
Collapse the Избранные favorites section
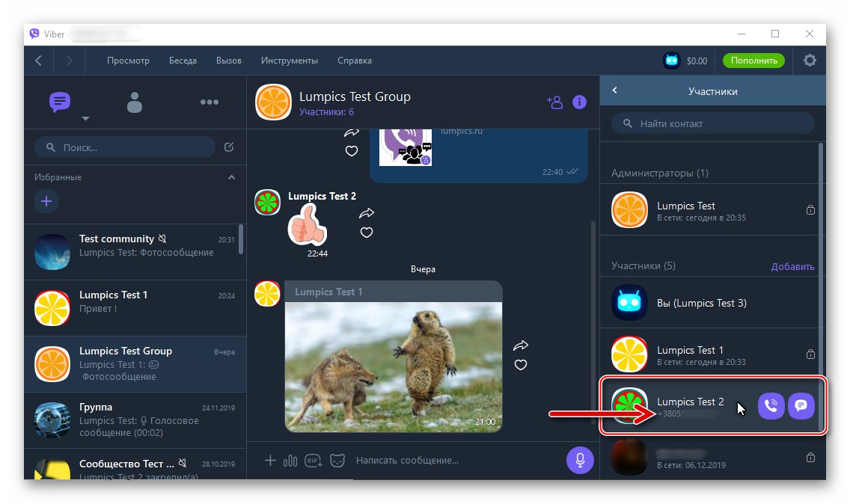pos(231,177)
